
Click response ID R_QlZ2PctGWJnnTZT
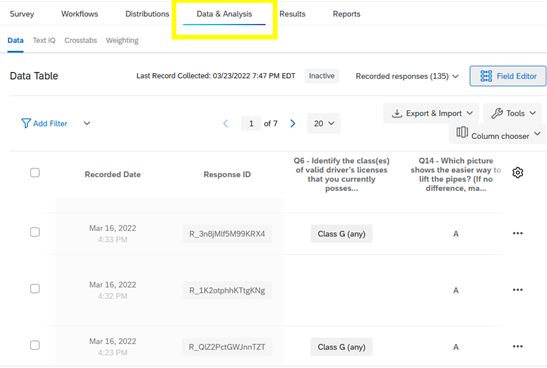(227, 347)
